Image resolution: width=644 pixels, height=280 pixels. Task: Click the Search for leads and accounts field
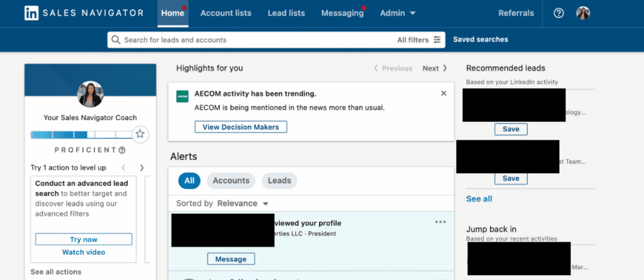(252, 40)
